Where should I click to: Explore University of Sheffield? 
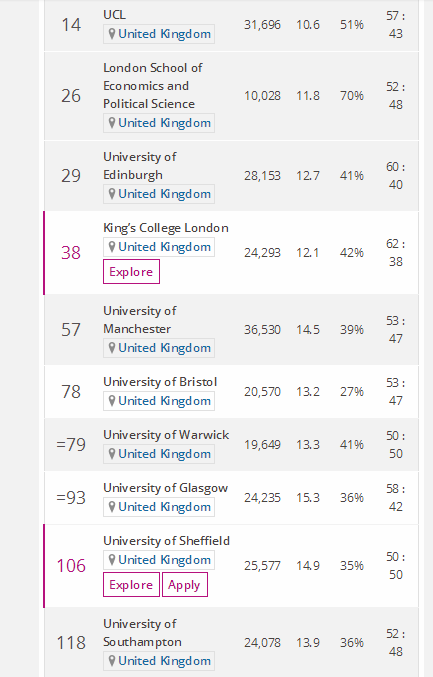(131, 585)
